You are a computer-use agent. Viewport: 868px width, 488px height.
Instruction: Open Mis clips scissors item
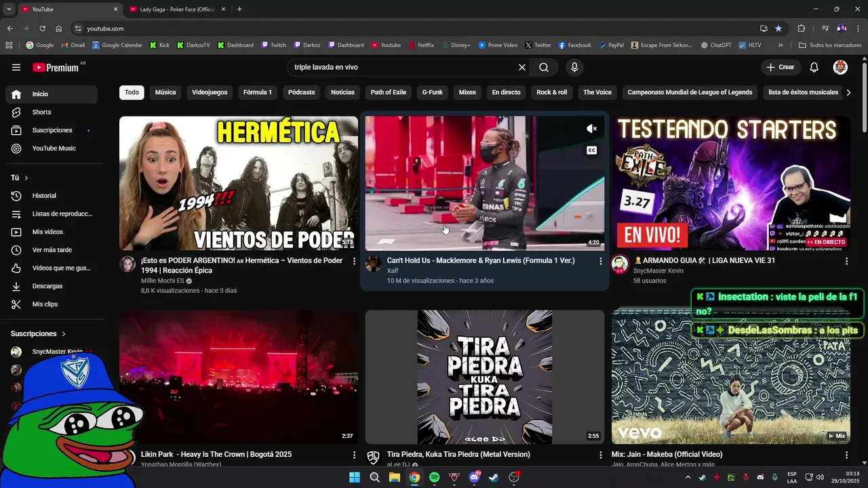coord(52,304)
